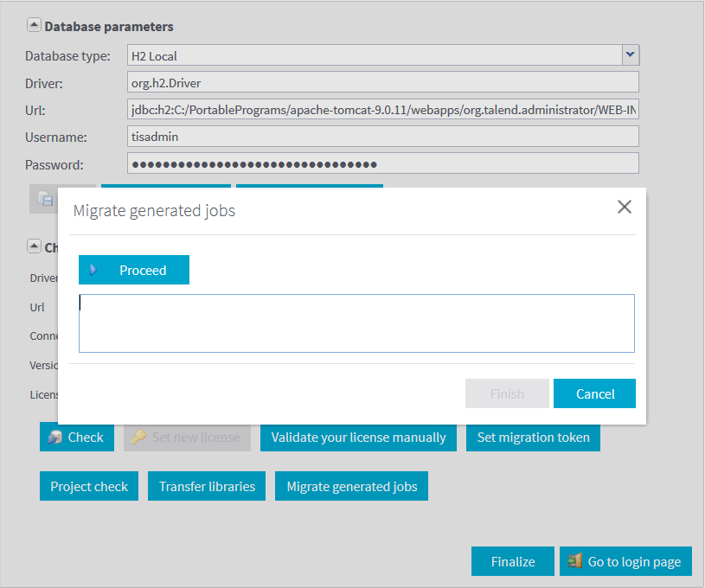The height and width of the screenshot is (588, 705).
Task: Click Cancel in the migration dialog
Action: [x=594, y=393]
